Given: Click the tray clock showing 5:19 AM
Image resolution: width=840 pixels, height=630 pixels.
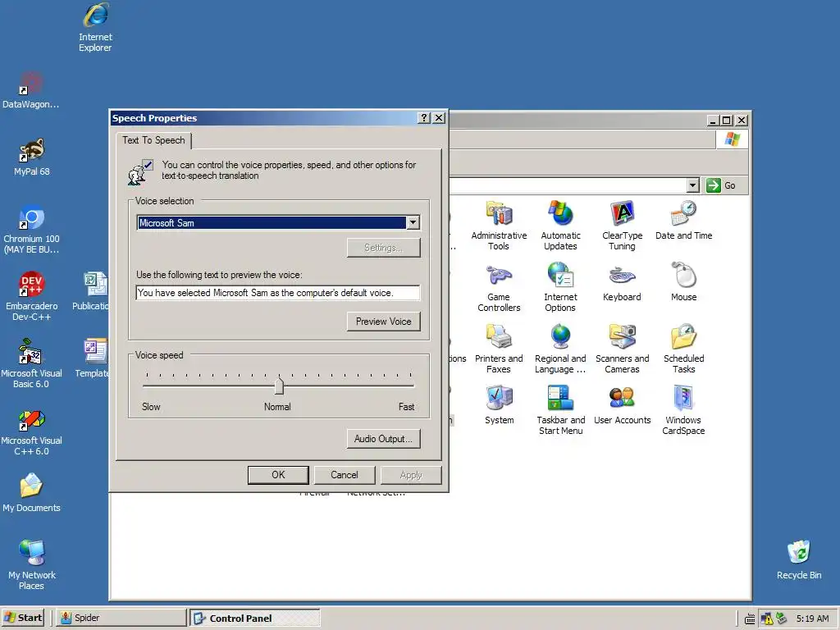Looking at the screenshot, I should [x=812, y=619].
